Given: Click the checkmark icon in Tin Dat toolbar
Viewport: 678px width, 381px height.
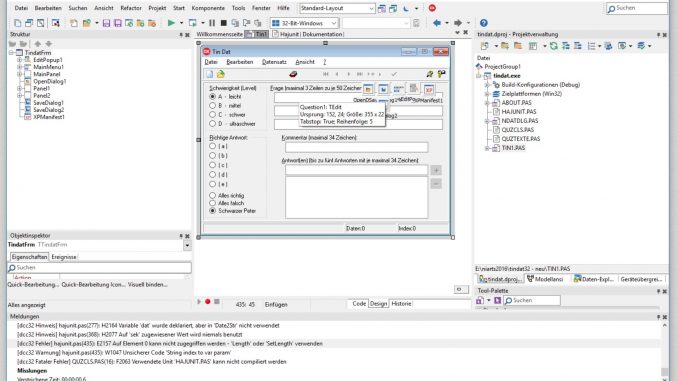Looking at the screenshot, I should coord(394,74).
